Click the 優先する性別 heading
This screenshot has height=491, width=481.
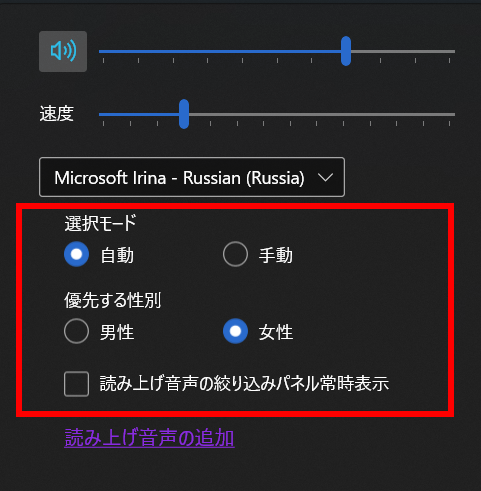pyautogui.click(x=113, y=300)
